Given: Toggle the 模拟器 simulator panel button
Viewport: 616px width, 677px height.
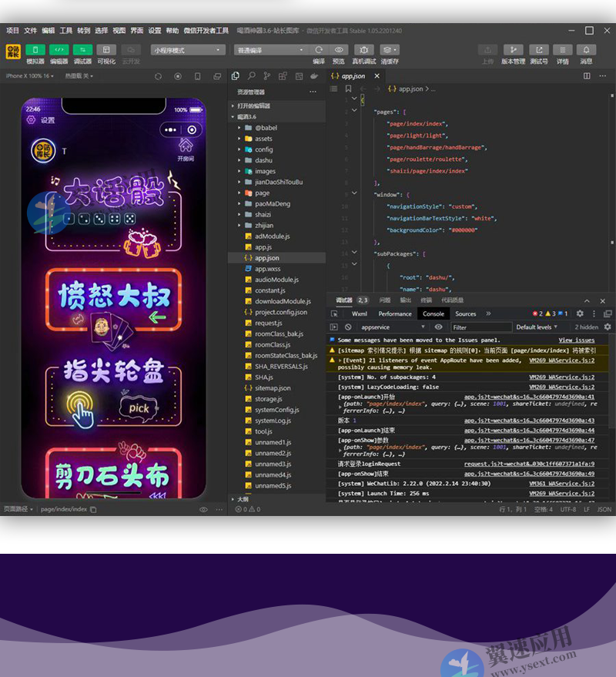Looking at the screenshot, I should (x=35, y=50).
